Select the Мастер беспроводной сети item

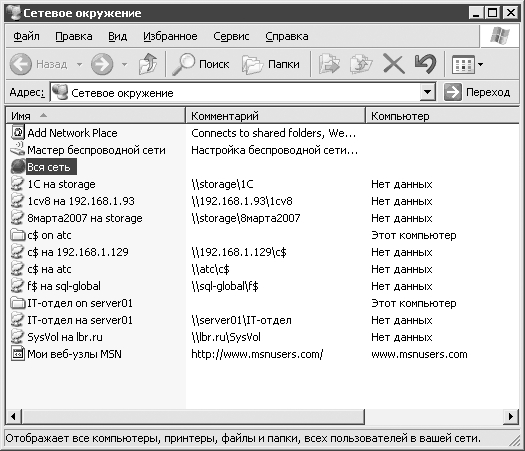(x=88, y=150)
